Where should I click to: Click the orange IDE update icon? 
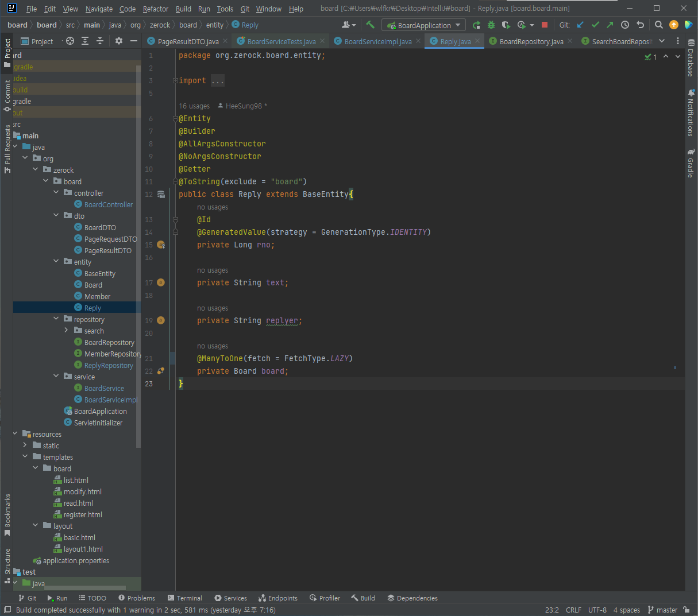click(x=674, y=25)
